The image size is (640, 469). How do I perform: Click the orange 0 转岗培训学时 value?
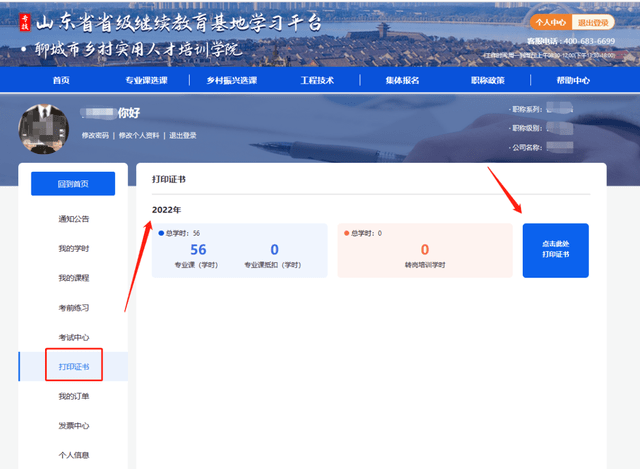(425, 249)
